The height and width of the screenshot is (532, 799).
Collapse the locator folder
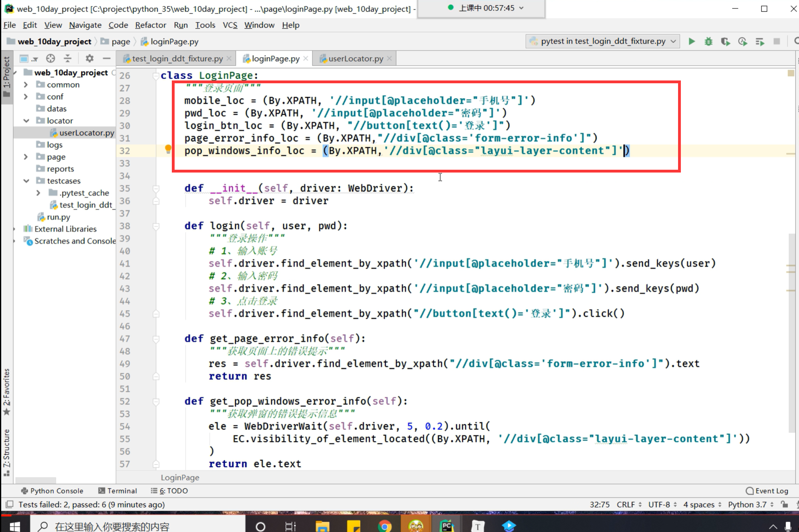pyautogui.click(x=26, y=120)
